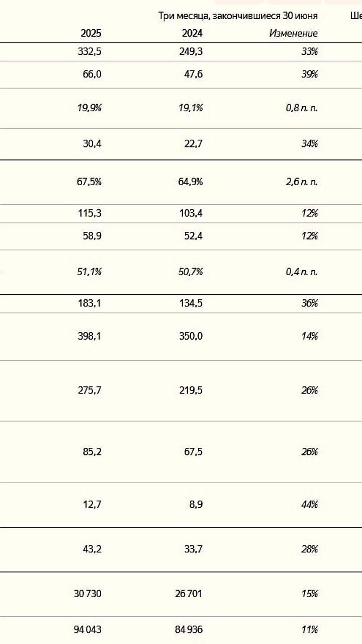The image size is (362, 644).
Task: Click the 67,5 value in the 2024 column
Action: click(194, 452)
